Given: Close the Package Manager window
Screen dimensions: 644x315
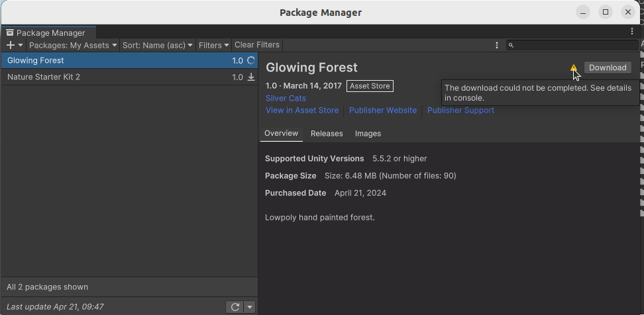Looking at the screenshot, I should coord(628,13).
